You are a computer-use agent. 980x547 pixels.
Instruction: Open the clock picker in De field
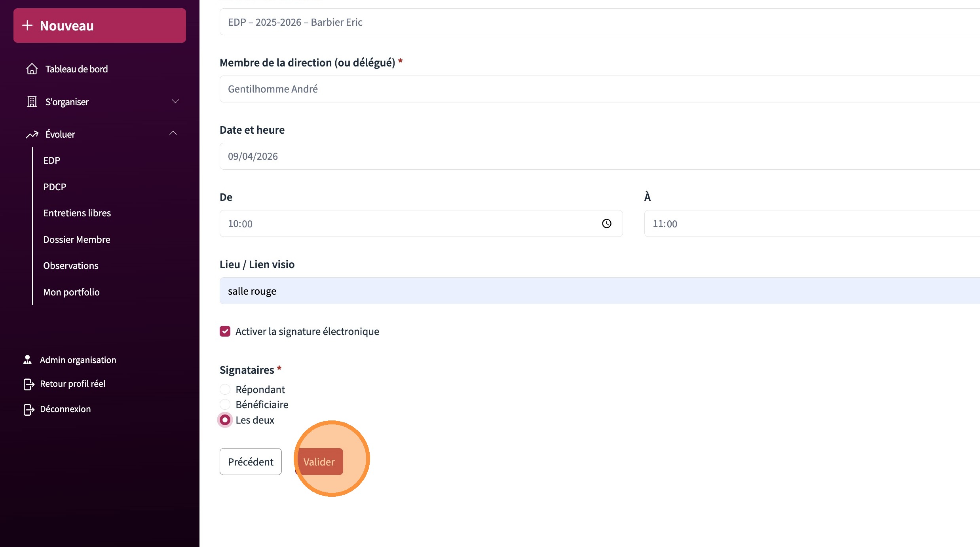coord(606,224)
